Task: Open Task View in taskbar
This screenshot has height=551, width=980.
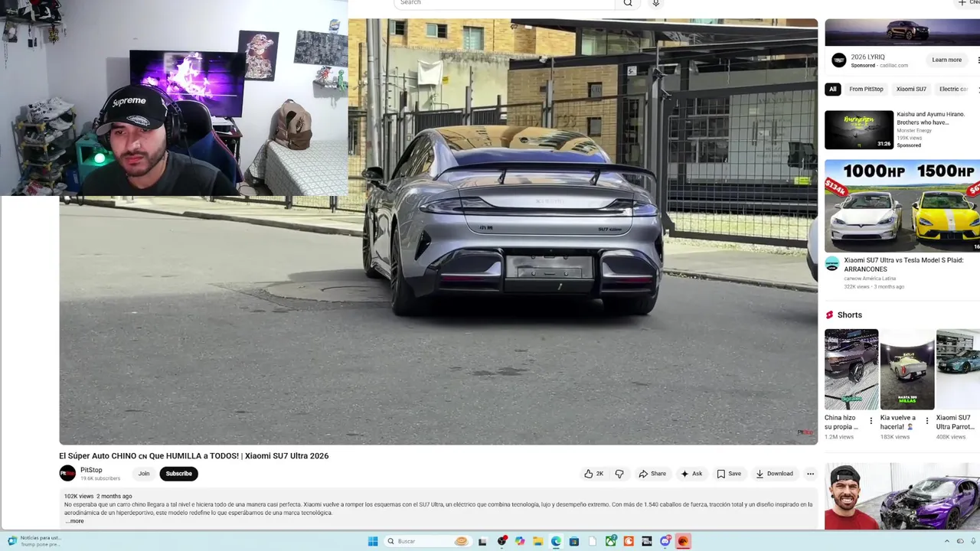Action: (x=482, y=541)
